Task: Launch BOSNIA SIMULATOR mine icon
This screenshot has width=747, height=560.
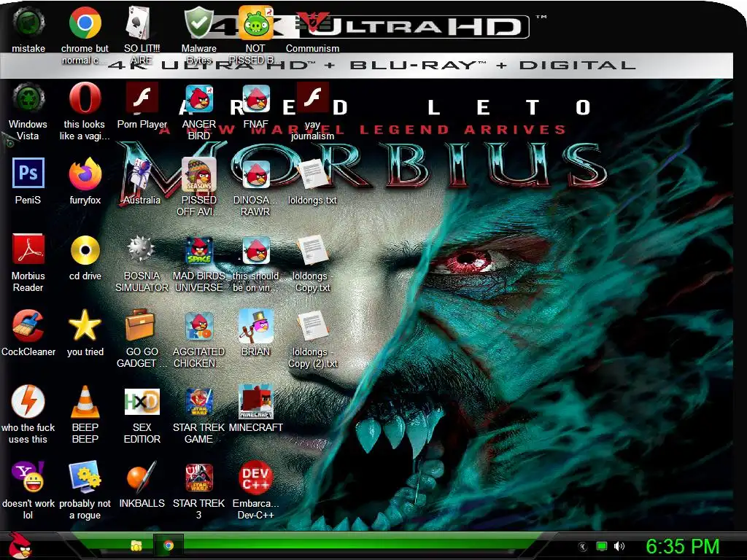Action: click(142, 249)
